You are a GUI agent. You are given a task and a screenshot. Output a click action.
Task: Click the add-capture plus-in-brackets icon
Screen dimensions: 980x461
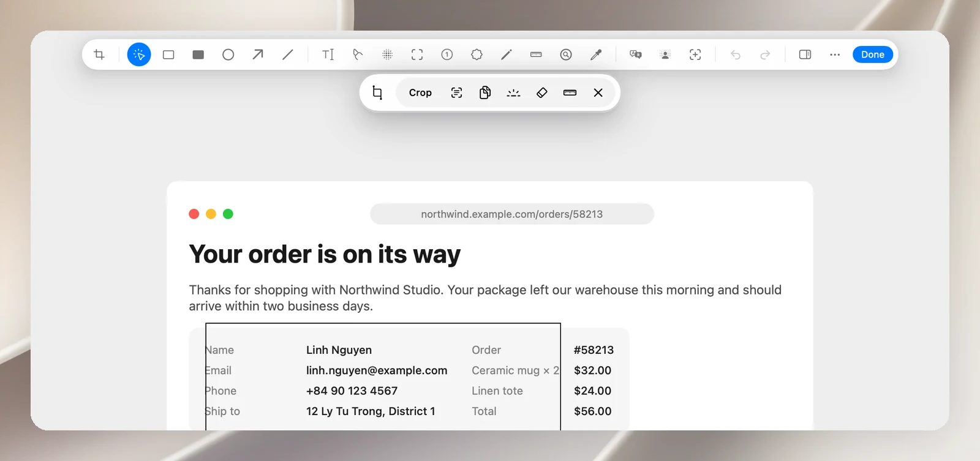695,54
